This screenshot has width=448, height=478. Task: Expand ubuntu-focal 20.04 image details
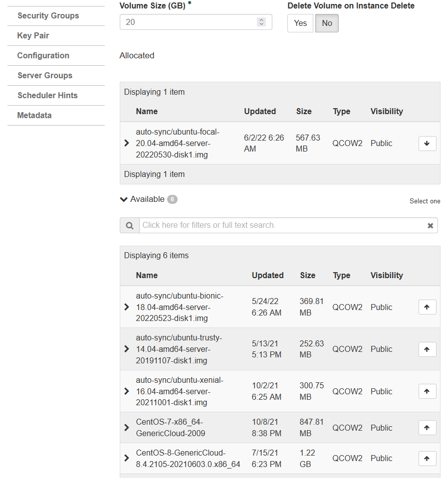coord(127,144)
